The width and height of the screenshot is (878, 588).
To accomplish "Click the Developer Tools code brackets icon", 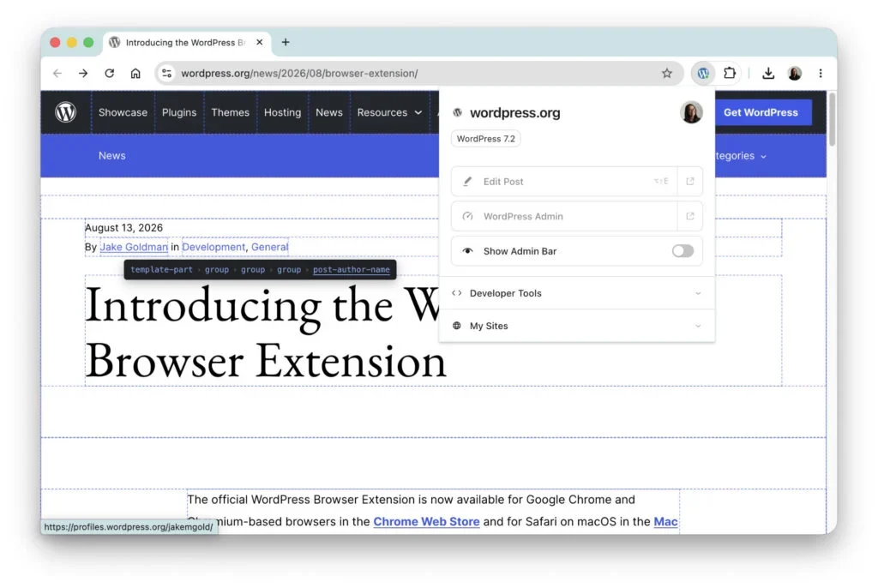I will pos(457,293).
